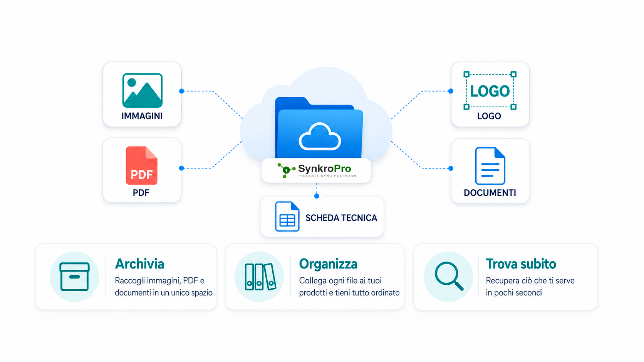Click the LOGO caption under the dashed box

(489, 116)
